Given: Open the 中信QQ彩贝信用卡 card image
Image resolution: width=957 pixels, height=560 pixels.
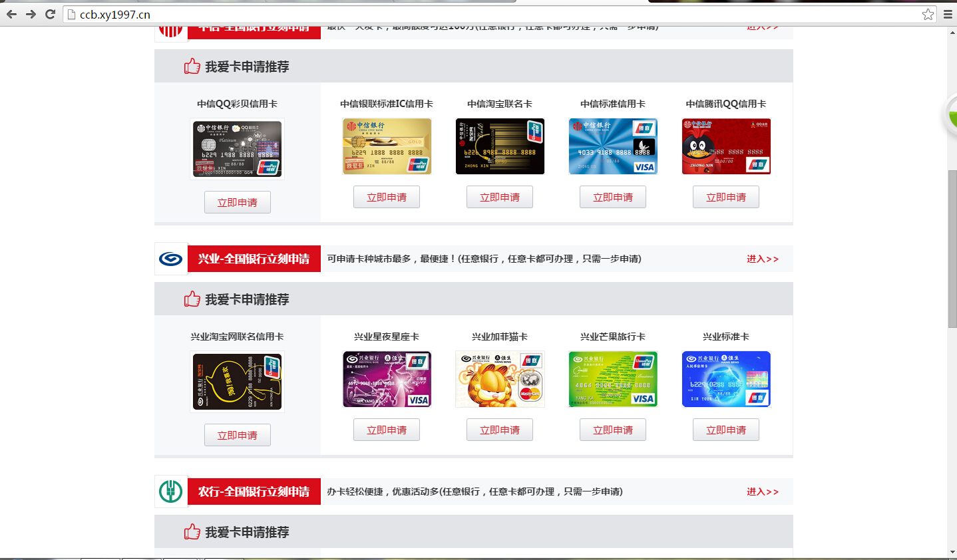Looking at the screenshot, I should click(x=238, y=149).
